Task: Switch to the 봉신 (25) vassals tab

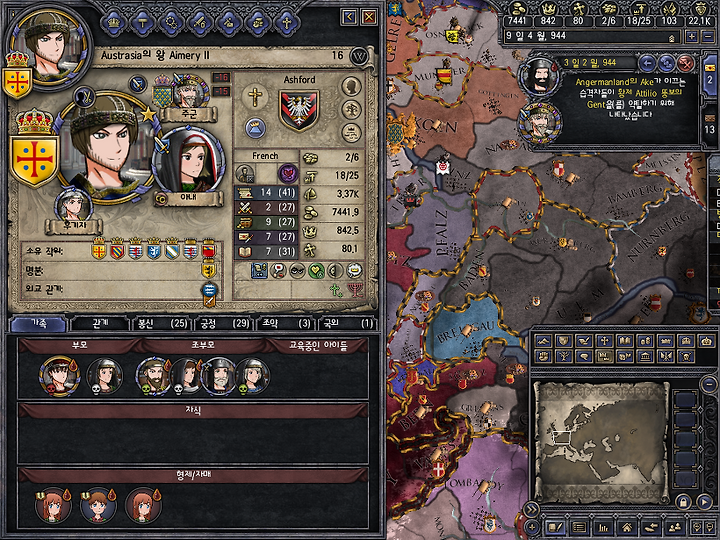Action: [x=162, y=323]
